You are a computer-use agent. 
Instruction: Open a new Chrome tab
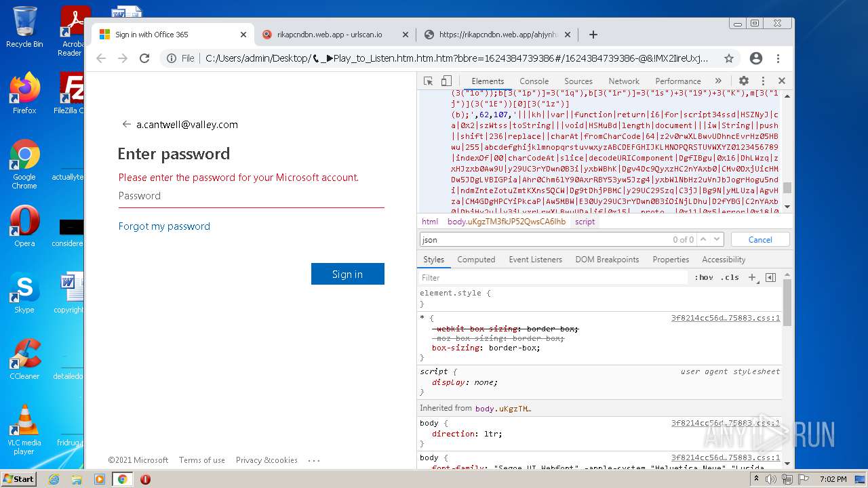click(x=593, y=35)
